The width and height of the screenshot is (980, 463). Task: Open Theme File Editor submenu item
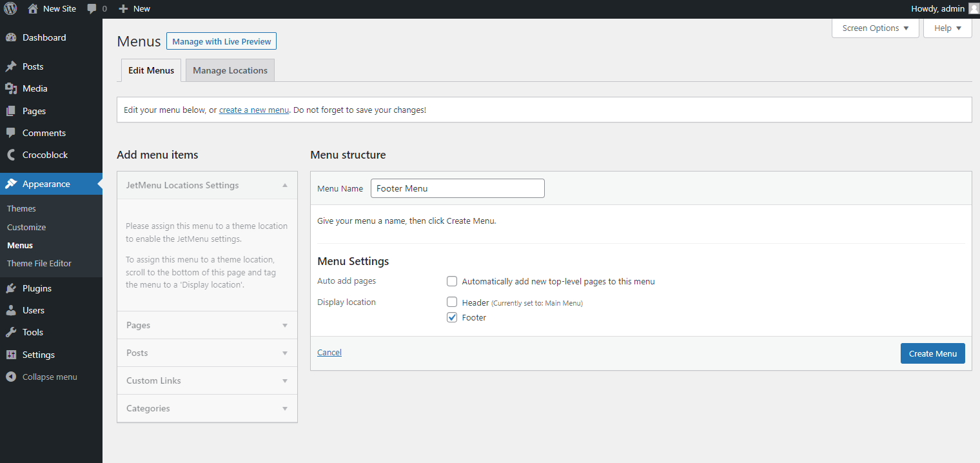[39, 263]
